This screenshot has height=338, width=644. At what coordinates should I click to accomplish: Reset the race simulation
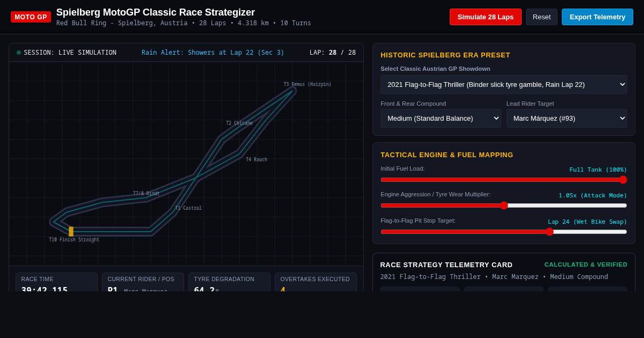pyautogui.click(x=541, y=17)
